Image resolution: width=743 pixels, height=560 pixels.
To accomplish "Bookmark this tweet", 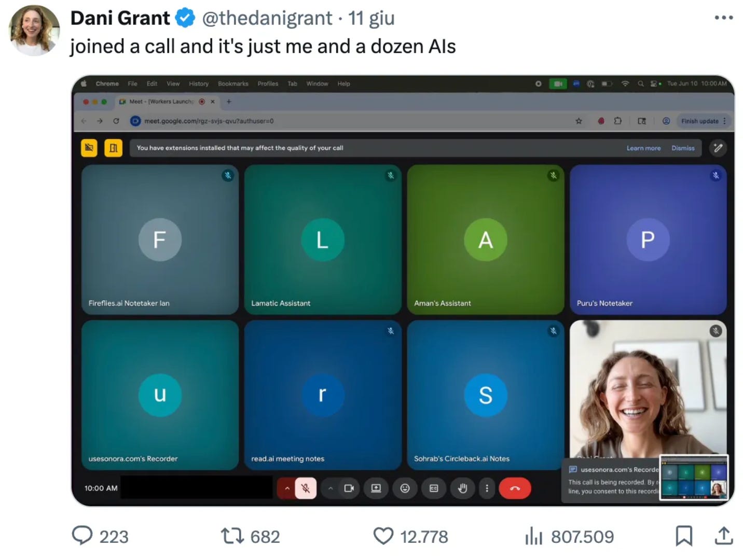I will 684,536.
